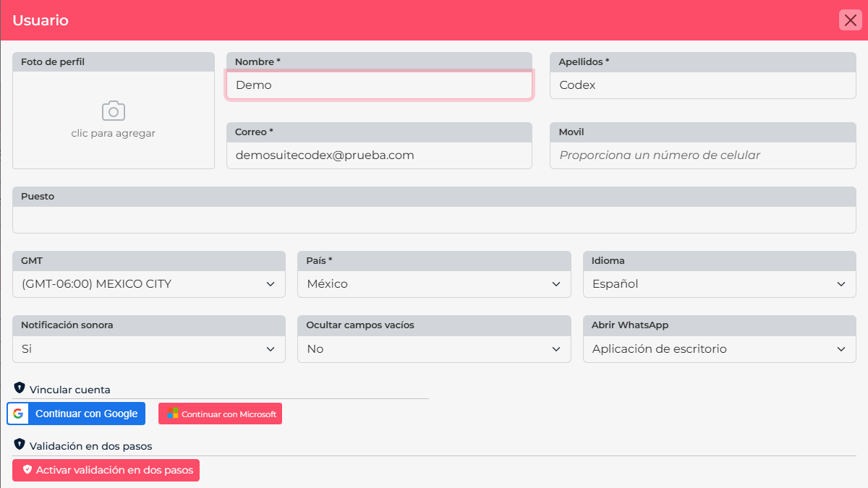Click Continuar con Google button
This screenshot has width=868, height=488.
(76, 414)
